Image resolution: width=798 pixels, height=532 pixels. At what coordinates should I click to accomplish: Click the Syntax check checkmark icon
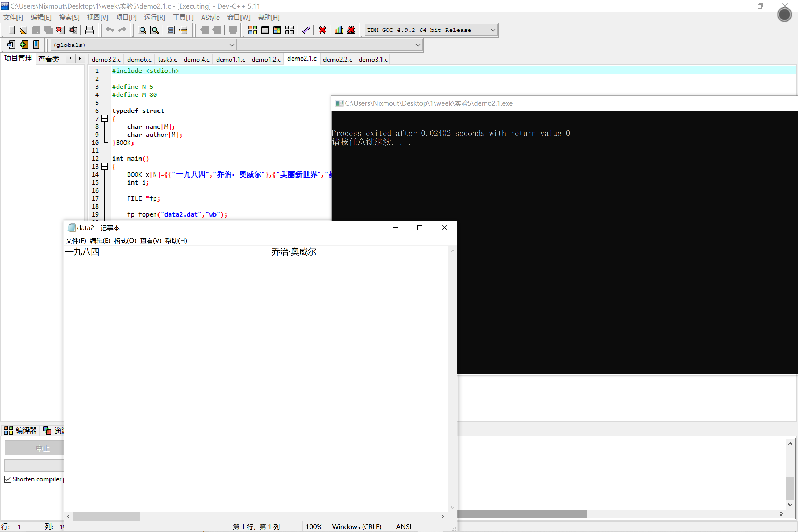click(x=306, y=30)
